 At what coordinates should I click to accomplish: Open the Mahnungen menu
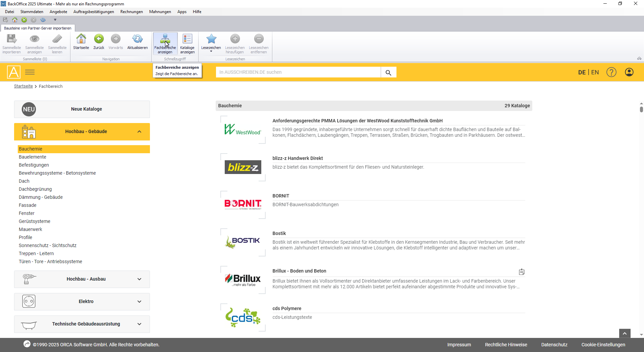pos(160,12)
